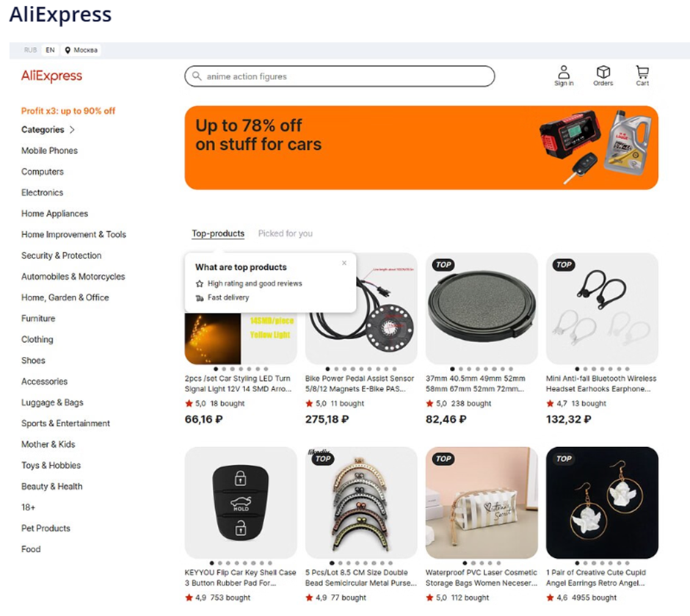The image size is (690, 616).
Task: Click the Москва location pin
Action: click(x=68, y=50)
